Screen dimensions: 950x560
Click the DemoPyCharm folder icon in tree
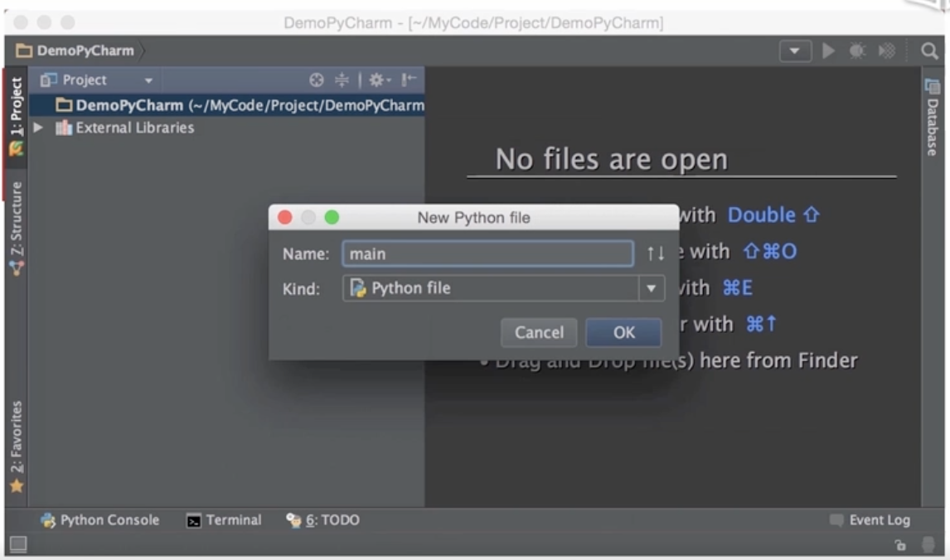[x=64, y=105]
